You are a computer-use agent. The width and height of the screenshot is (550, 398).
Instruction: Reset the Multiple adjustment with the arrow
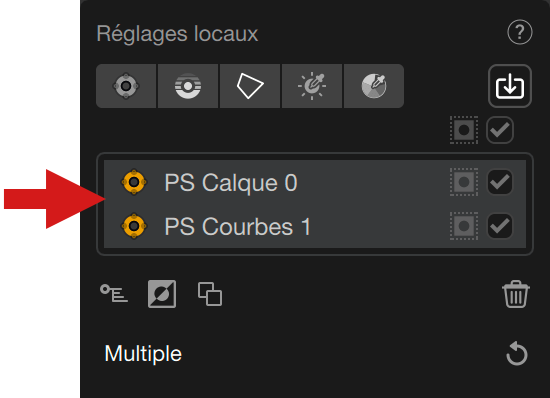(517, 353)
